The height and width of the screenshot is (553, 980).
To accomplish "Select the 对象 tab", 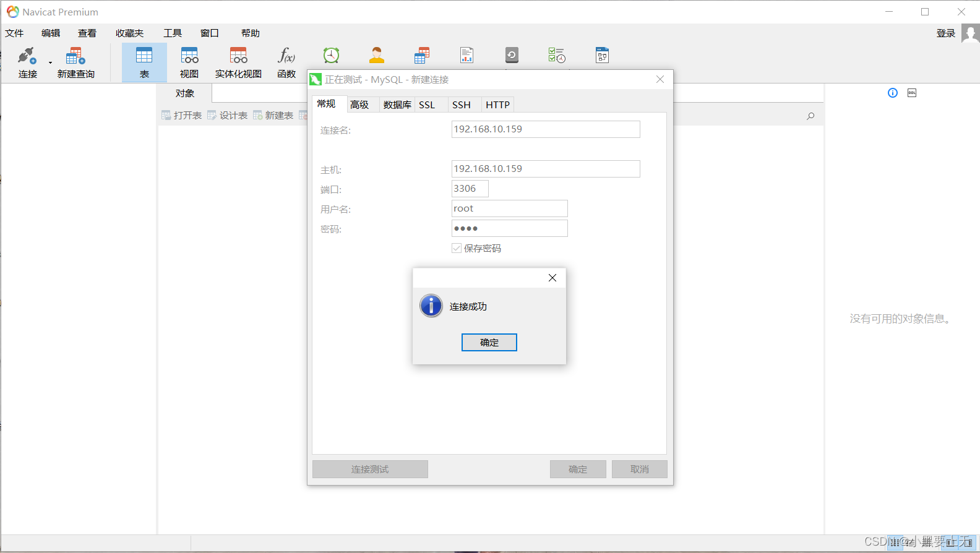I will [x=185, y=93].
